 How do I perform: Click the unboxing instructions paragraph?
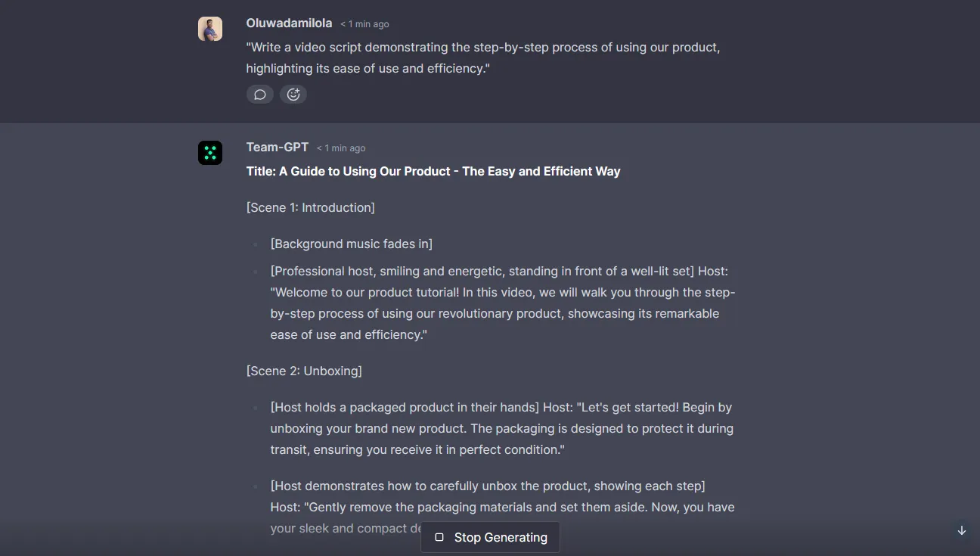501,428
